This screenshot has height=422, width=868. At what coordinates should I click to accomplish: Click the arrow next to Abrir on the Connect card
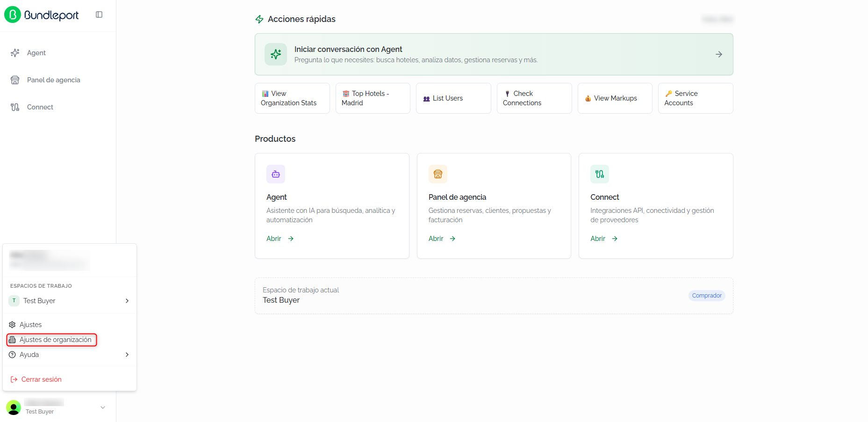[615, 239]
